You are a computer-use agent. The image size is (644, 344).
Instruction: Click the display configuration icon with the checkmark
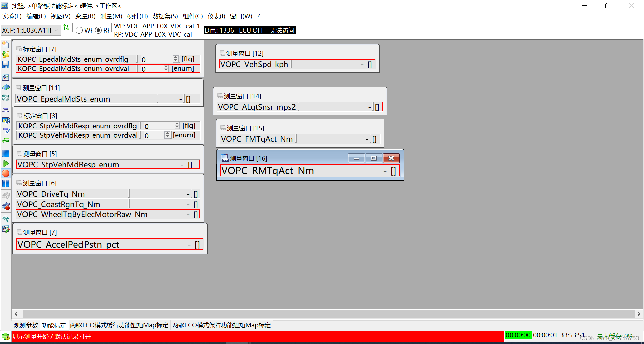(6, 120)
